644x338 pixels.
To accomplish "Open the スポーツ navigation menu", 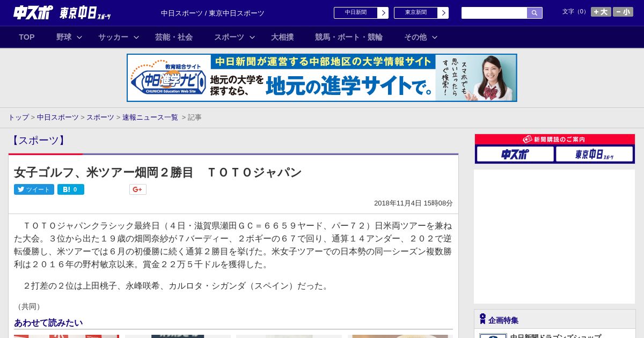I will pos(229,37).
